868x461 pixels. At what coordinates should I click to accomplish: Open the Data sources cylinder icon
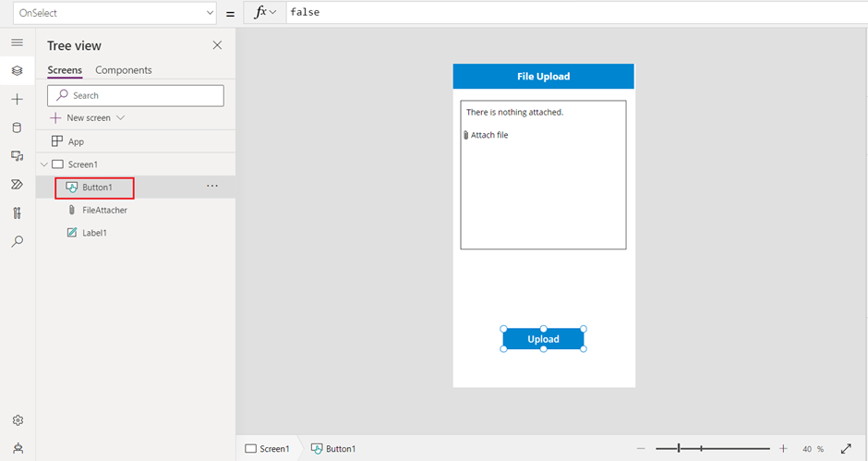[17, 127]
